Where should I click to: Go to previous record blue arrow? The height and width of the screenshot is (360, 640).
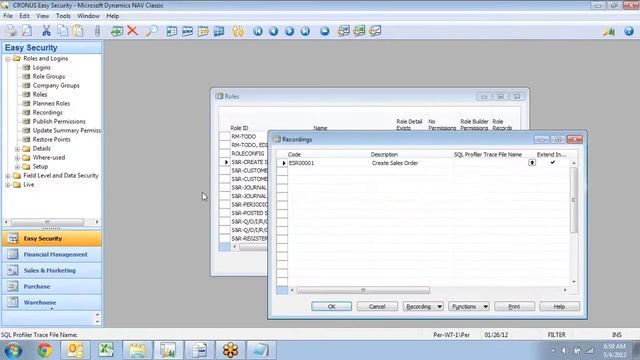click(x=273, y=31)
